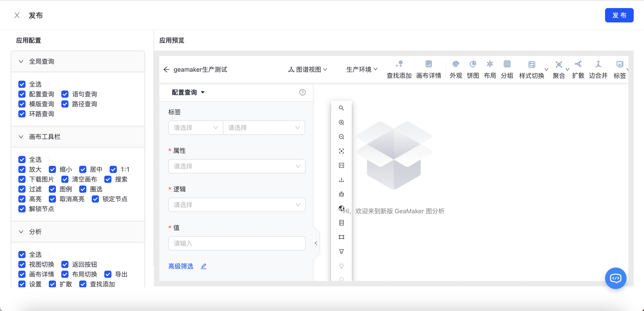Open the 逻辑 select dropdown
The image size is (644, 311).
point(237,205)
